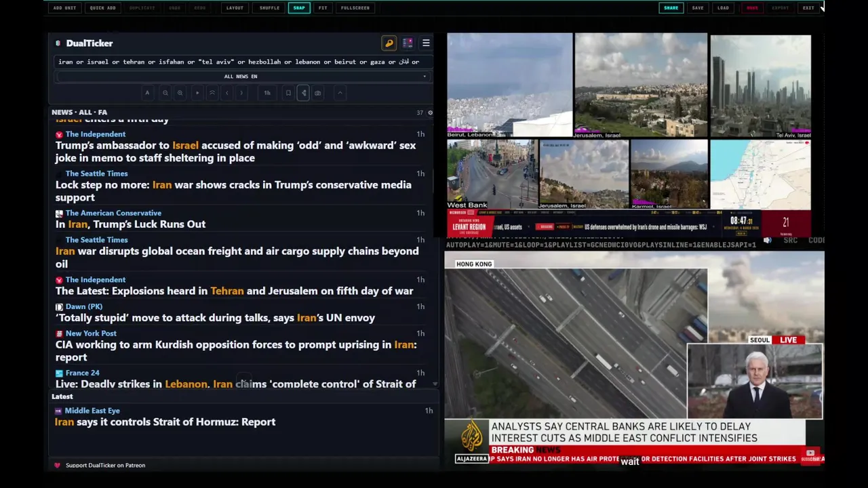
Task: Click the SHARE button
Action: (x=671, y=8)
